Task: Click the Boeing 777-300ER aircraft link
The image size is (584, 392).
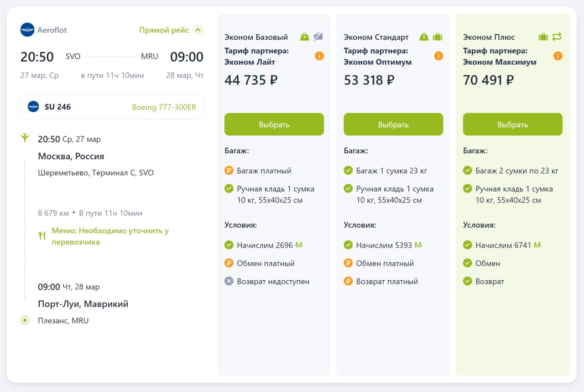Action: (164, 107)
